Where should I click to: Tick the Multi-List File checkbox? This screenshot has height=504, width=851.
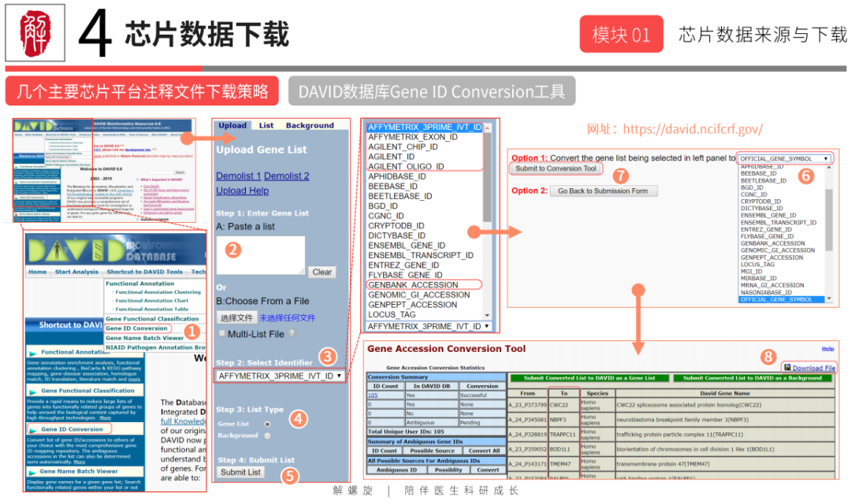point(221,334)
